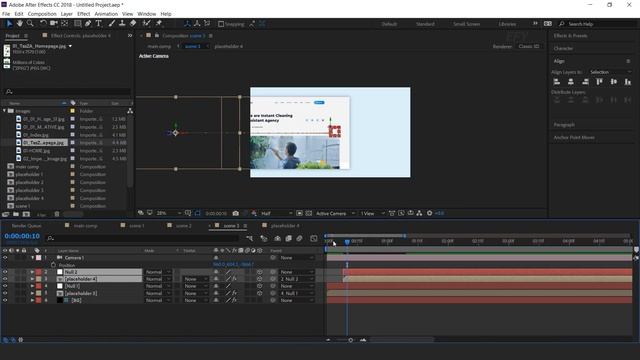
Task: Select the Clone Stamp tool
Action: click(x=122, y=24)
